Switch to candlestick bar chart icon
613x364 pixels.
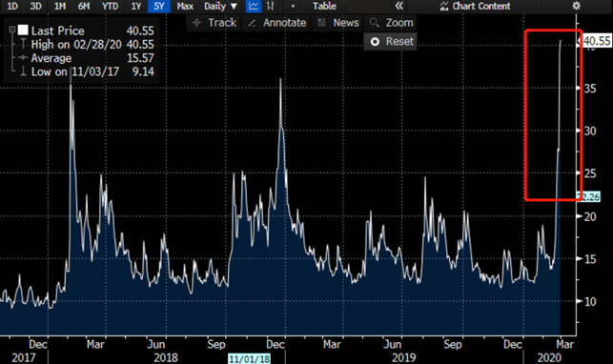pos(270,6)
